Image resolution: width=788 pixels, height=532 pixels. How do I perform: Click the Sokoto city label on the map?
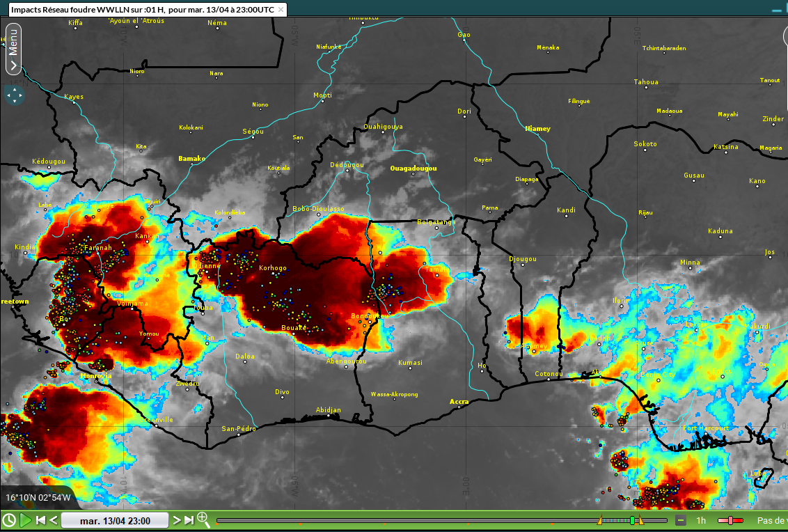[645, 144]
